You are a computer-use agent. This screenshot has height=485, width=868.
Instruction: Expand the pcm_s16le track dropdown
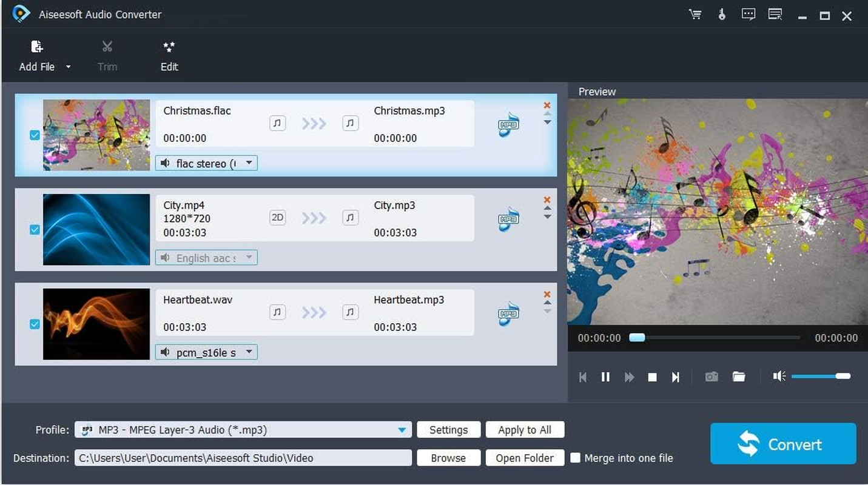tap(249, 352)
